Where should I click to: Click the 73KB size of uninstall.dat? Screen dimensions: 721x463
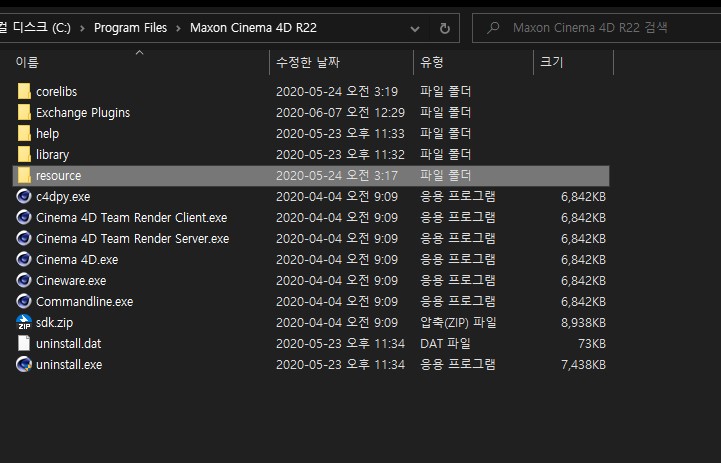coord(592,343)
